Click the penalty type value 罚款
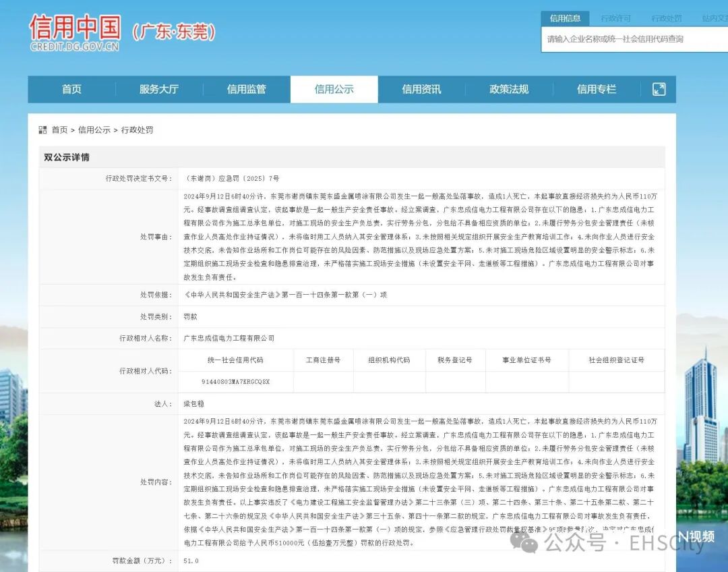 190,316
